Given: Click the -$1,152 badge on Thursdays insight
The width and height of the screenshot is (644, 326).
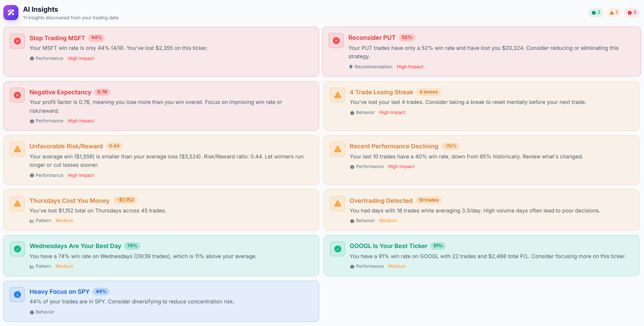Looking at the screenshot, I should tap(125, 200).
